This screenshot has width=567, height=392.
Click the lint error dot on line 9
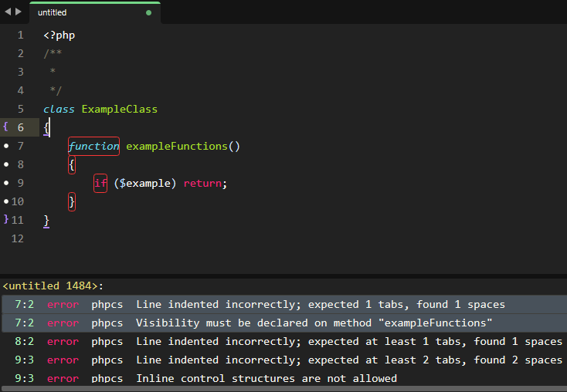[6, 183]
